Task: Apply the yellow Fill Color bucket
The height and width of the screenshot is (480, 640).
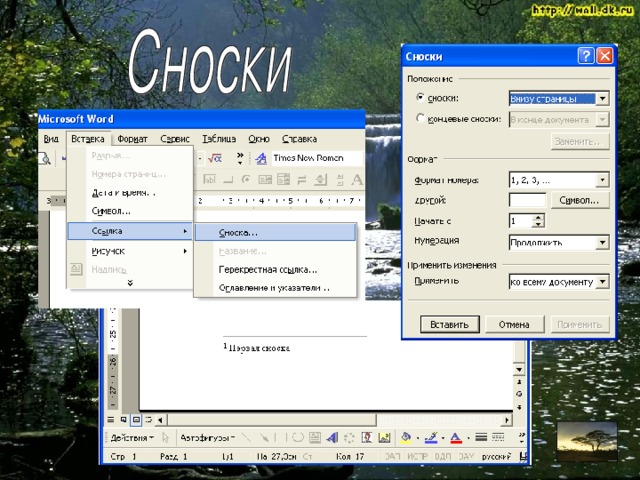Action: click(x=406, y=438)
